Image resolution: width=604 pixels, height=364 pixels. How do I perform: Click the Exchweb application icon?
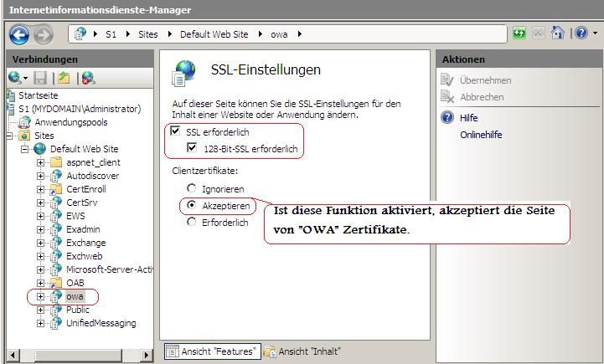click(56, 256)
